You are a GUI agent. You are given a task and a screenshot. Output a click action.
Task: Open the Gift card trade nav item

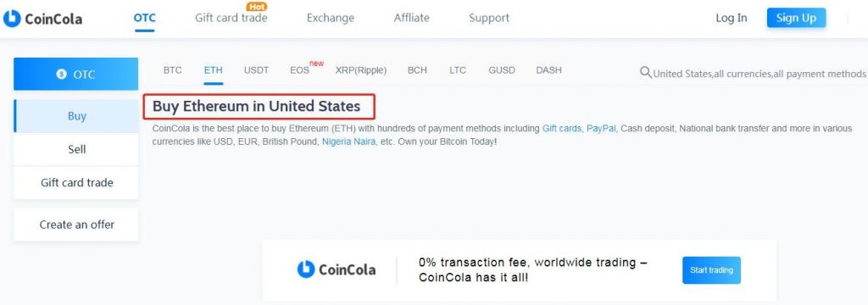click(x=231, y=18)
